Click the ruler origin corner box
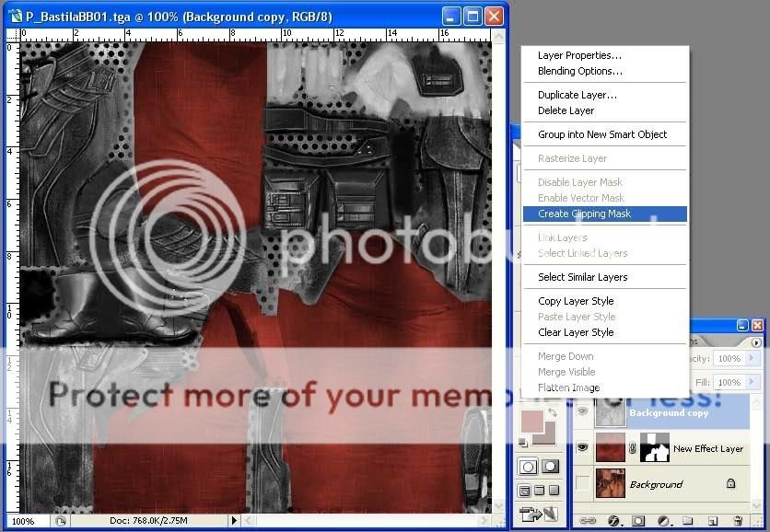The height and width of the screenshot is (532, 770). coord(13,35)
